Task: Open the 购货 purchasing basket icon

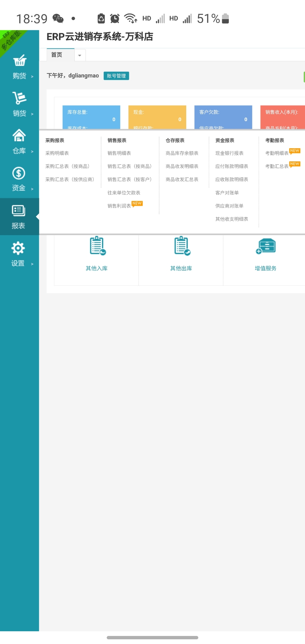Action: (19, 61)
